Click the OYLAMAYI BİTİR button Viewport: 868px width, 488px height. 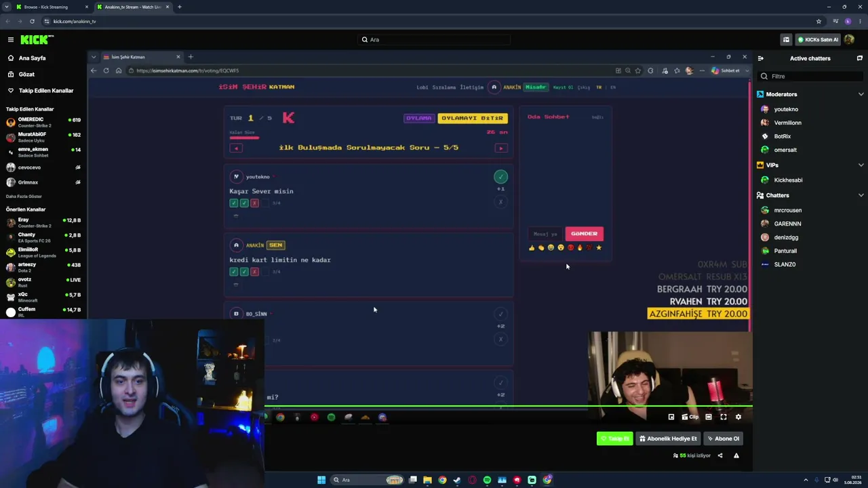point(473,118)
